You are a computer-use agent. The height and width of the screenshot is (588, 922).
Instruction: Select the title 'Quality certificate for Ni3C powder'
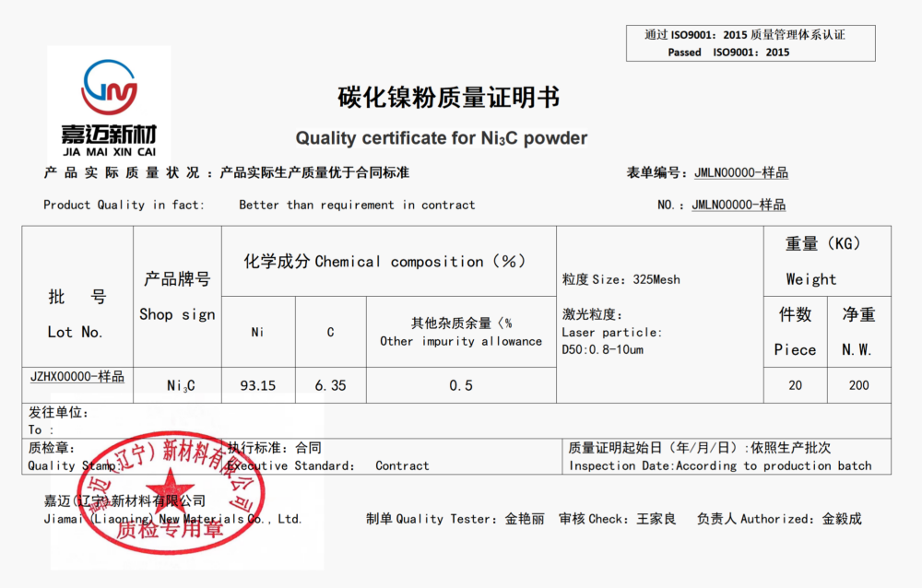[441, 138]
